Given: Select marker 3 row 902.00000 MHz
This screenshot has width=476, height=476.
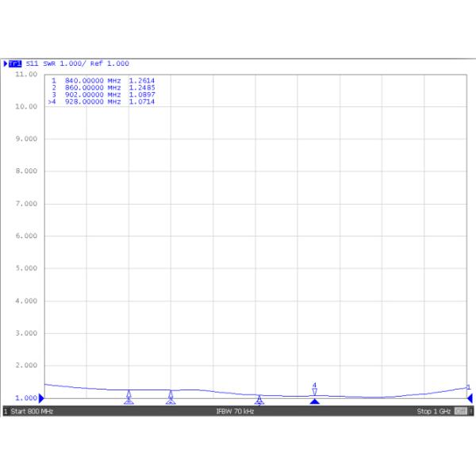Looking at the screenshot, I should point(103,94).
